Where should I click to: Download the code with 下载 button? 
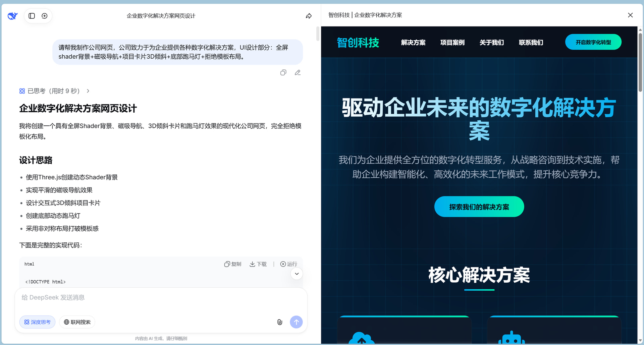pyautogui.click(x=258, y=264)
